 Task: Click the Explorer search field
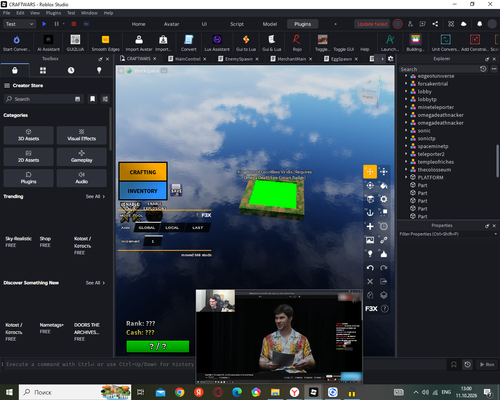pyautogui.click(x=439, y=69)
